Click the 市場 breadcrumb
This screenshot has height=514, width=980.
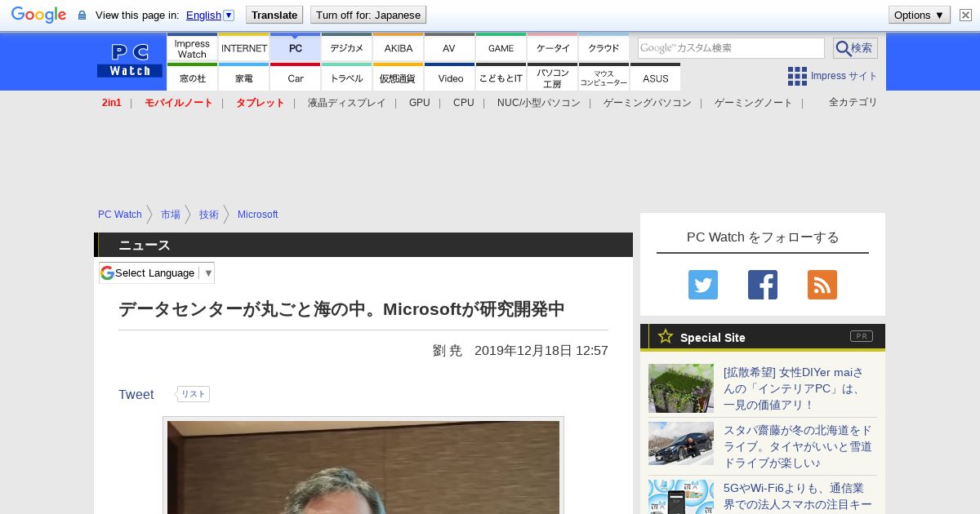coord(171,215)
